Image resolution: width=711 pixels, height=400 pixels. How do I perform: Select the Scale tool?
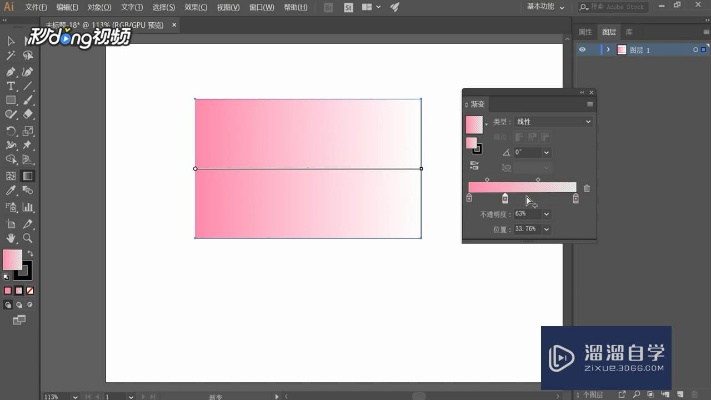(x=28, y=131)
